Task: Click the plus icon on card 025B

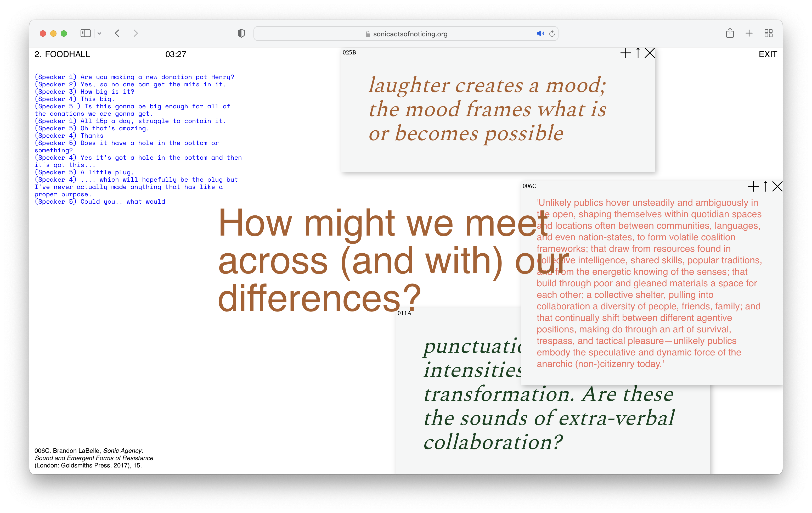Action: 625,53
